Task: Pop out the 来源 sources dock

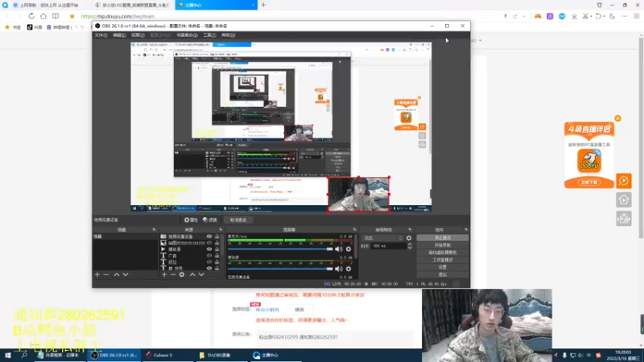Action: (x=221, y=229)
